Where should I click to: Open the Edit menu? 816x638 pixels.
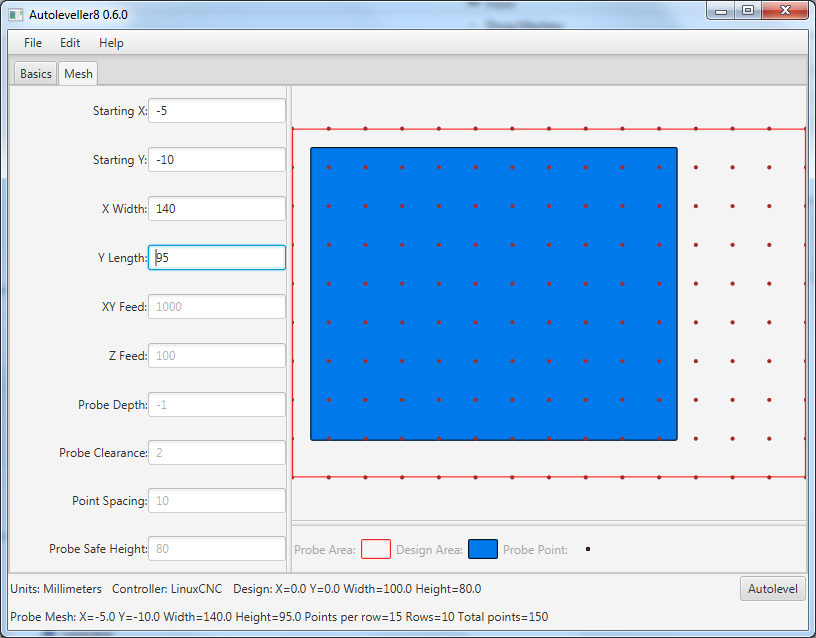pyautogui.click(x=70, y=43)
